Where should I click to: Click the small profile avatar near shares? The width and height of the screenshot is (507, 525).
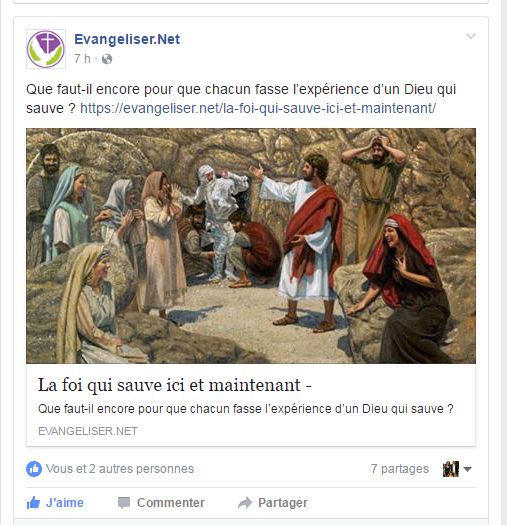click(450, 469)
